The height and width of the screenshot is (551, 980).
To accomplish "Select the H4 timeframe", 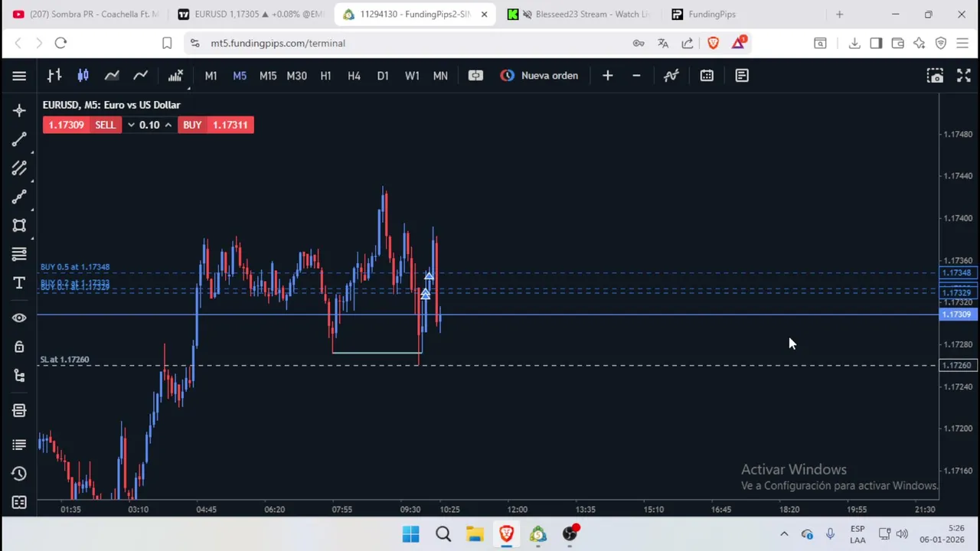I will (354, 76).
